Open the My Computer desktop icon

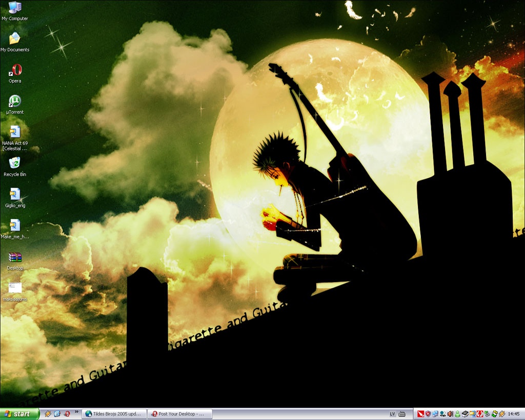coord(15,11)
